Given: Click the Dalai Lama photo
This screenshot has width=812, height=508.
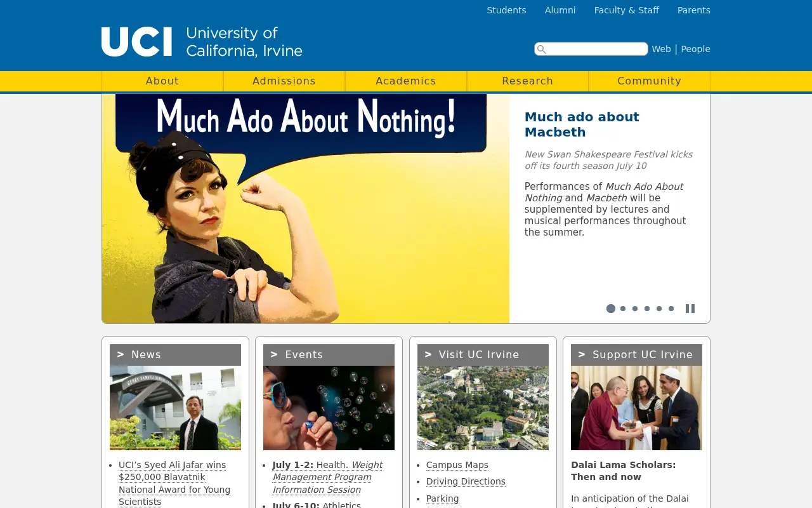Looking at the screenshot, I should pos(636,408).
